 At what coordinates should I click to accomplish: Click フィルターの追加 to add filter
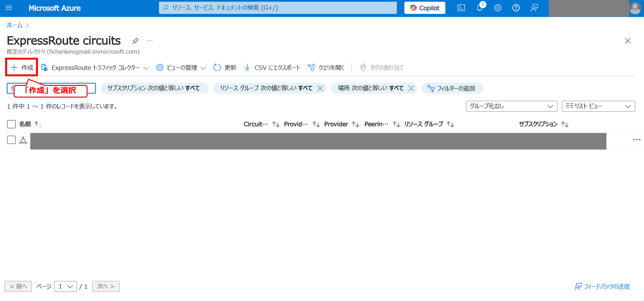(452, 88)
